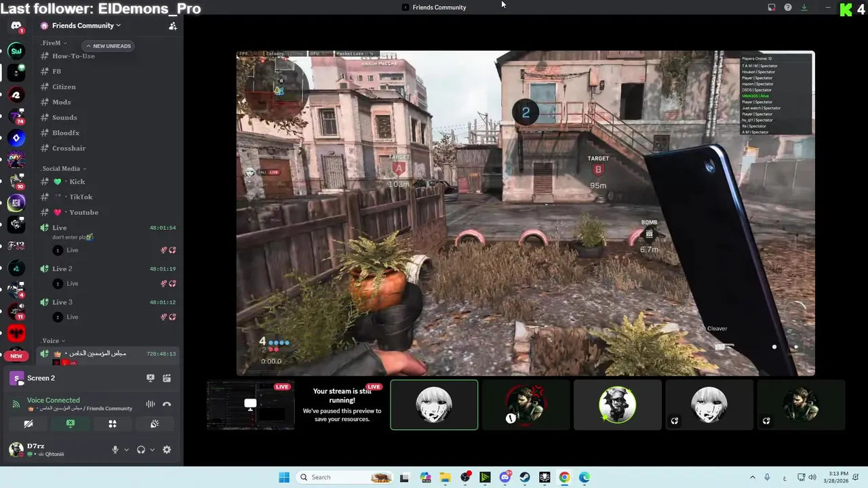
Task: Jump to new unreads
Action: point(108,46)
